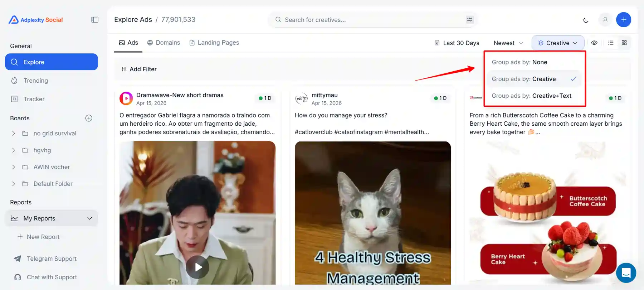This screenshot has width=644, height=290.
Task: Toggle dark mode moon icon
Action: pos(586,20)
